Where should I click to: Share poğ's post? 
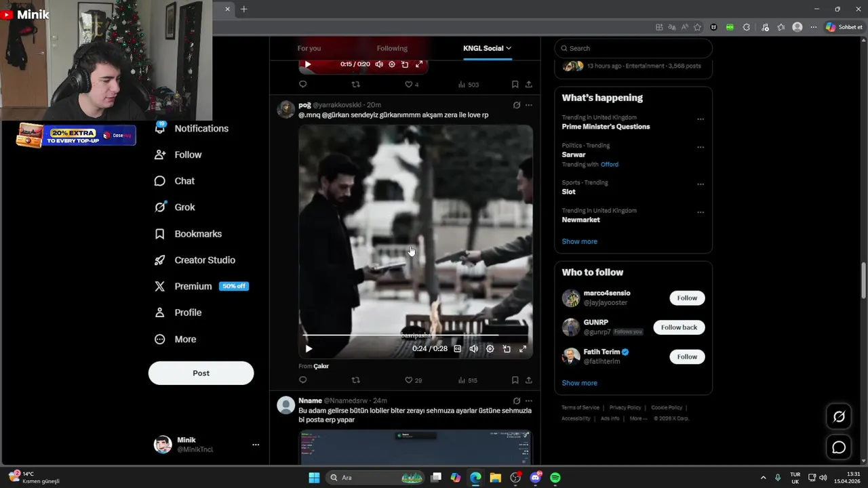click(529, 380)
